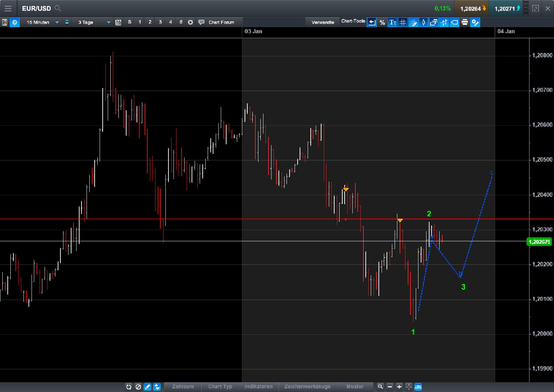
Task: Open the calendar date picker icon
Action: [x=118, y=22]
